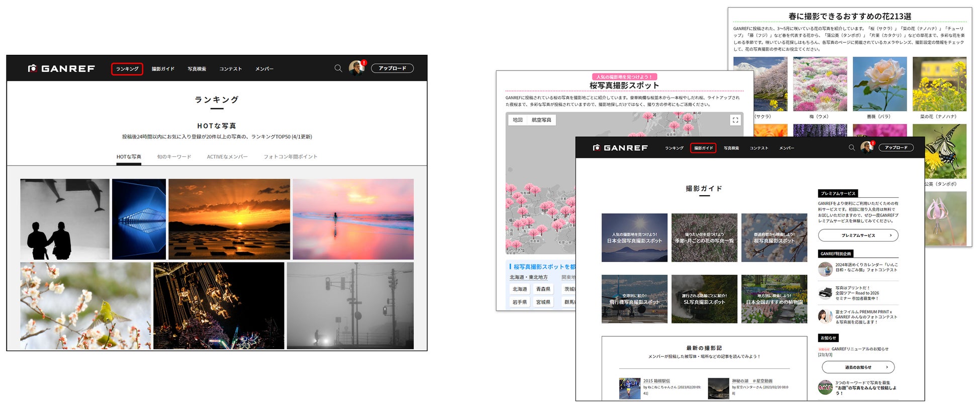Open the blue tunnel photo thumbnail
The image size is (980, 406).
(x=139, y=219)
